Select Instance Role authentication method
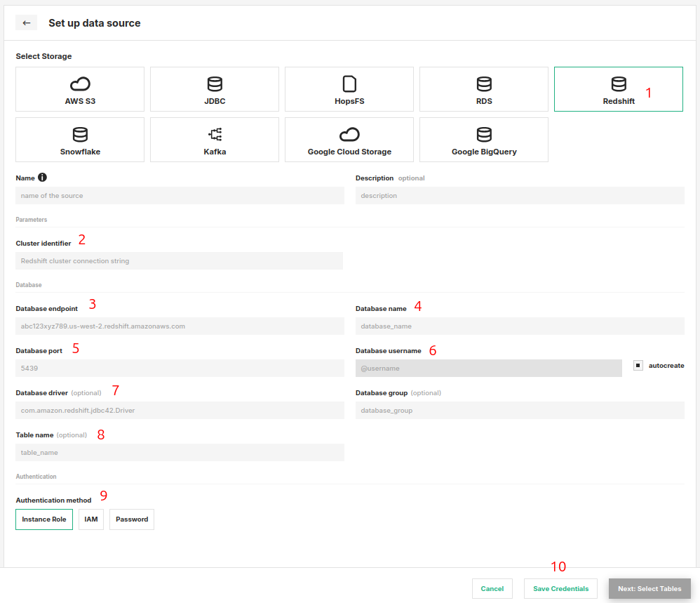Viewport: 700px width, 603px height. [44, 519]
